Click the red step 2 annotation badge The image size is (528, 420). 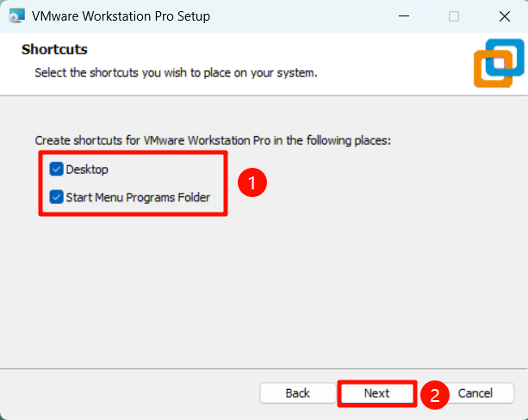[435, 394]
